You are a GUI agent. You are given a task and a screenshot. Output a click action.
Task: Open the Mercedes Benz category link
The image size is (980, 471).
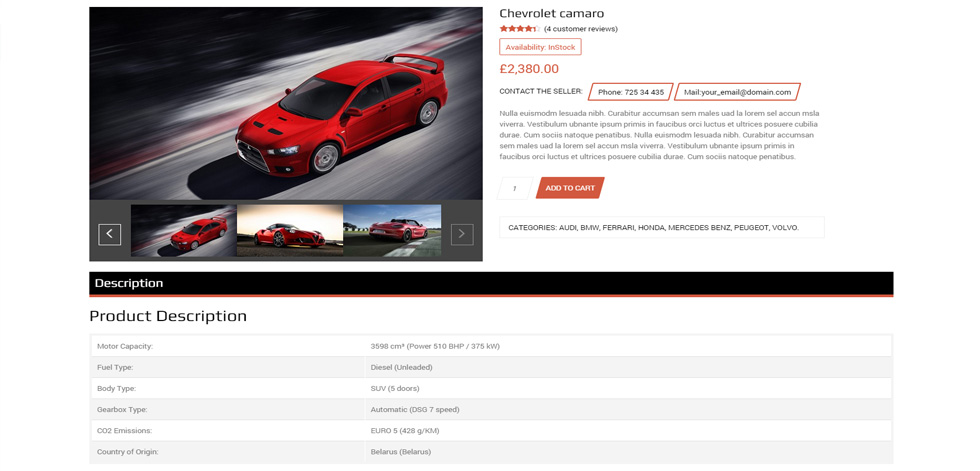click(699, 228)
